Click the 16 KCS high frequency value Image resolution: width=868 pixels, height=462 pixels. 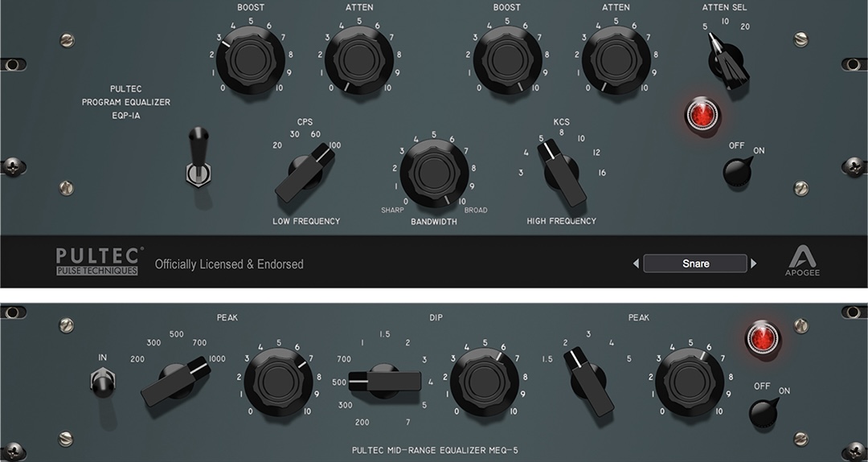[x=602, y=173]
